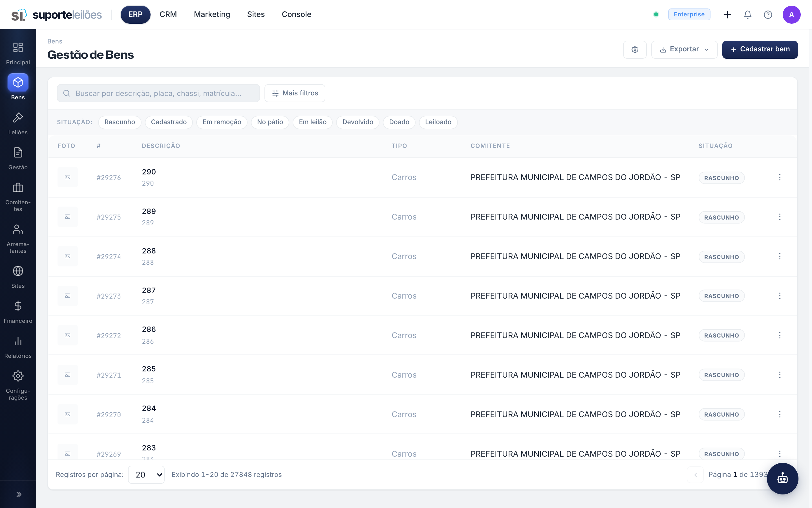Toggle Leiloado situation filter chip
Viewport: 812px width, 508px height.
[438, 122]
